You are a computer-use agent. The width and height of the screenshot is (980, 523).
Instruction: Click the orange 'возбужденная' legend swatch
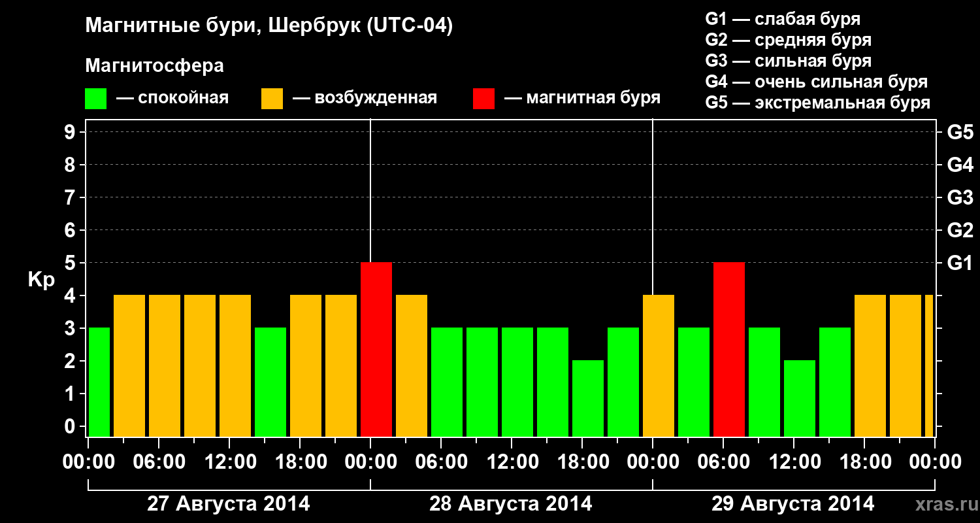(272, 99)
